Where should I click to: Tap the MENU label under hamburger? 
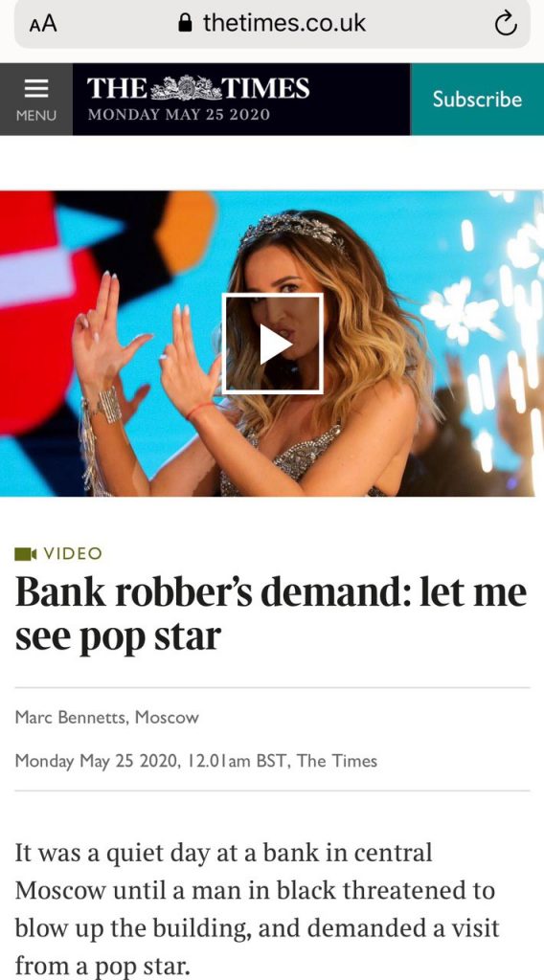(x=36, y=116)
